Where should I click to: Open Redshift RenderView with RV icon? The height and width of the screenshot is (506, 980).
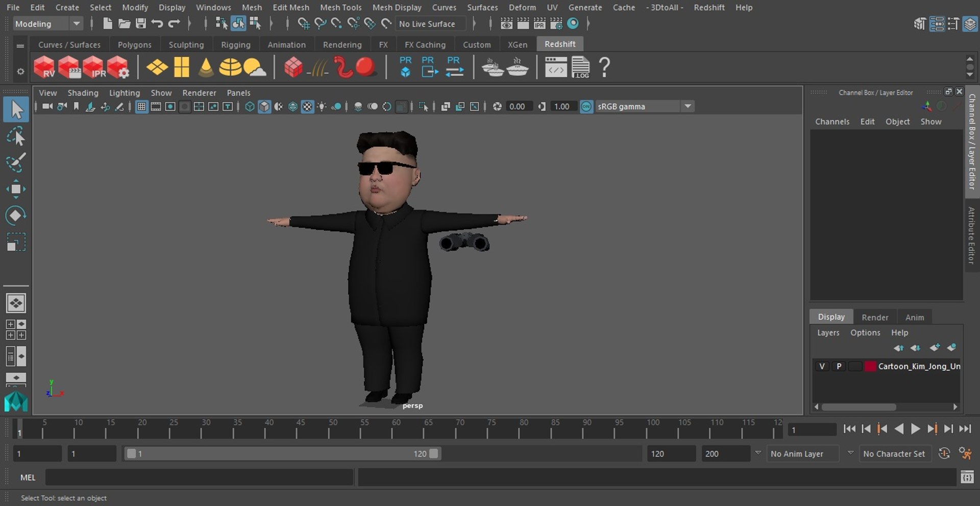[44, 67]
